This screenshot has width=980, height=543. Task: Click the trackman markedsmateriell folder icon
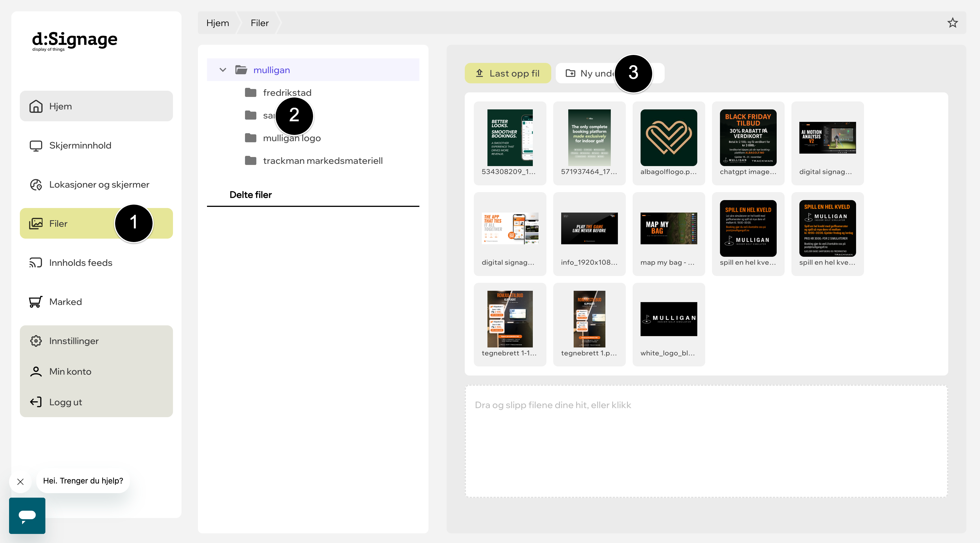pyautogui.click(x=250, y=160)
